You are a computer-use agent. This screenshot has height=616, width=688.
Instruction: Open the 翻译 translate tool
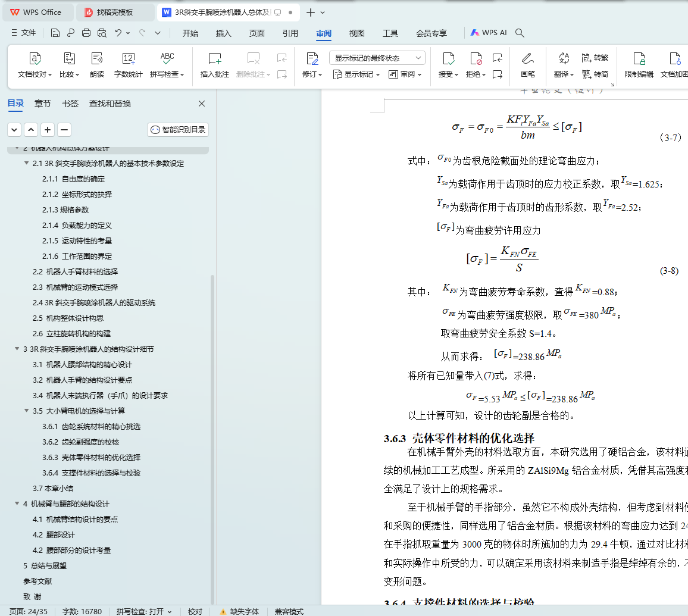click(564, 65)
